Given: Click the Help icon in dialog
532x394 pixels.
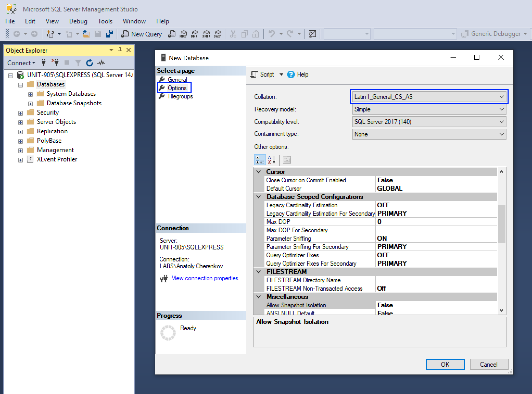Looking at the screenshot, I should pyautogui.click(x=291, y=75).
